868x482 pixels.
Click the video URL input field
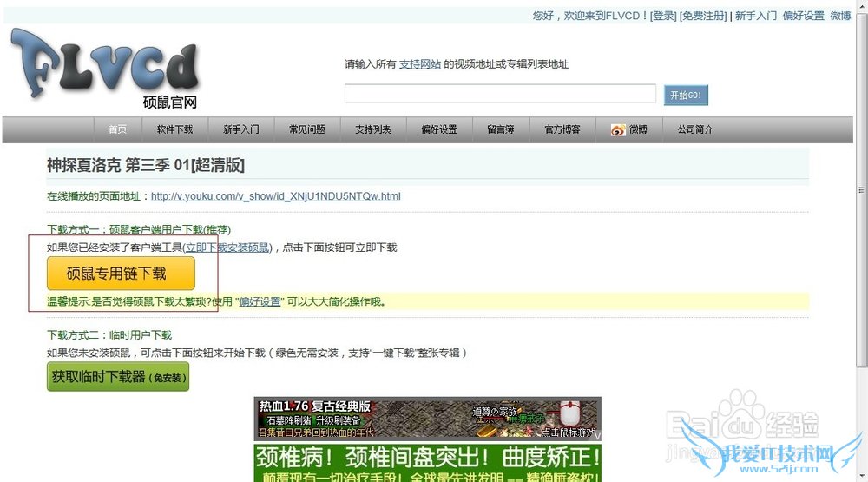pos(501,94)
